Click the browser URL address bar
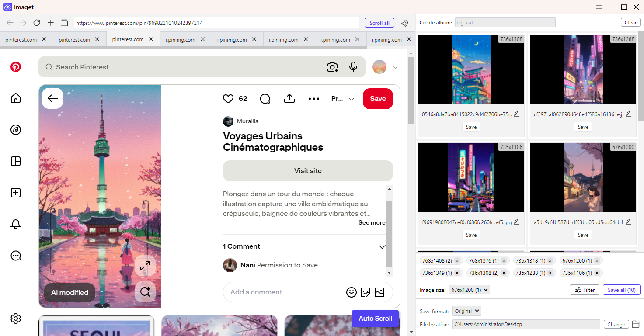Viewport: 644px width, 336px height. [x=217, y=23]
